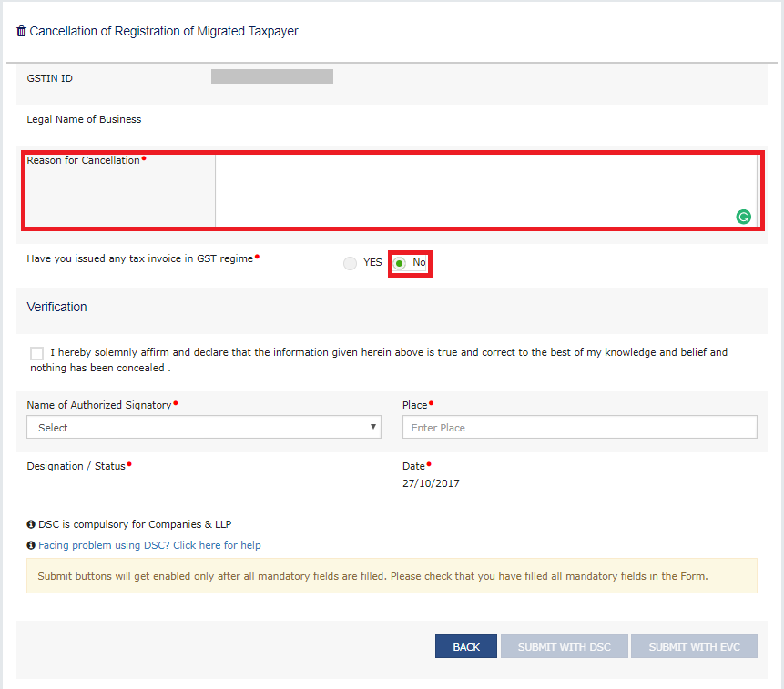This screenshot has width=784, height=689.
Task: Click the masked GSTIN ID field
Action: click(x=271, y=76)
